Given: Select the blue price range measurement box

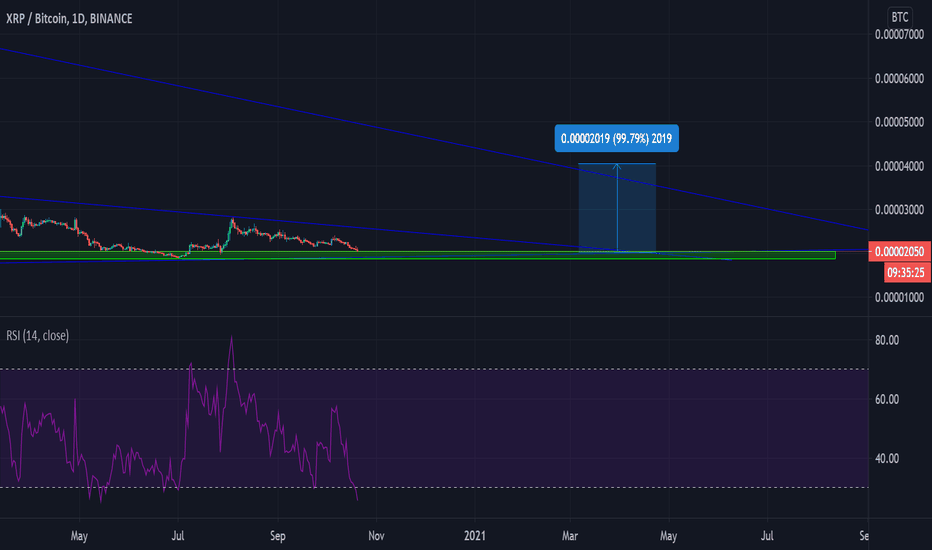Looking at the screenshot, I should (x=617, y=208).
